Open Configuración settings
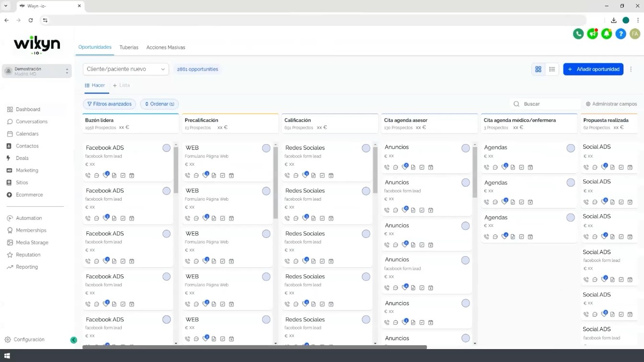 pos(25,339)
